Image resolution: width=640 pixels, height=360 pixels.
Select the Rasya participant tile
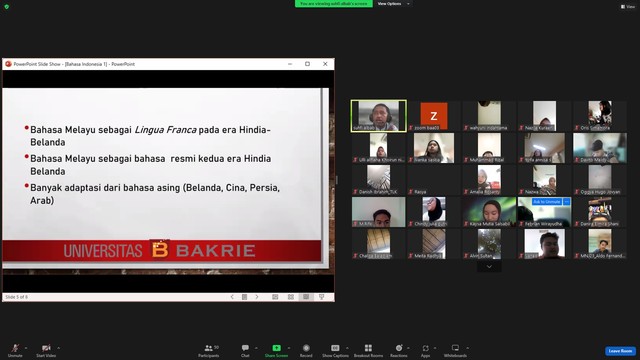434,180
